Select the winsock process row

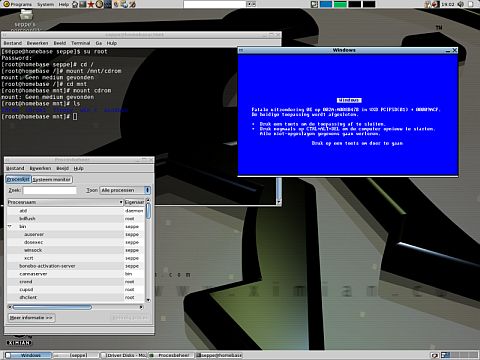pyautogui.click(x=76, y=250)
